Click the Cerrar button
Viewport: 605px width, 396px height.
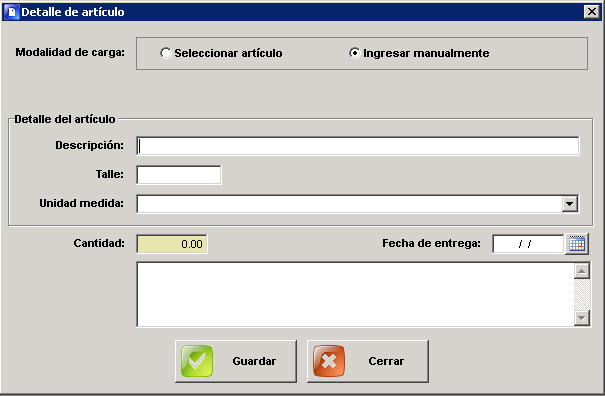tap(368, 361)
